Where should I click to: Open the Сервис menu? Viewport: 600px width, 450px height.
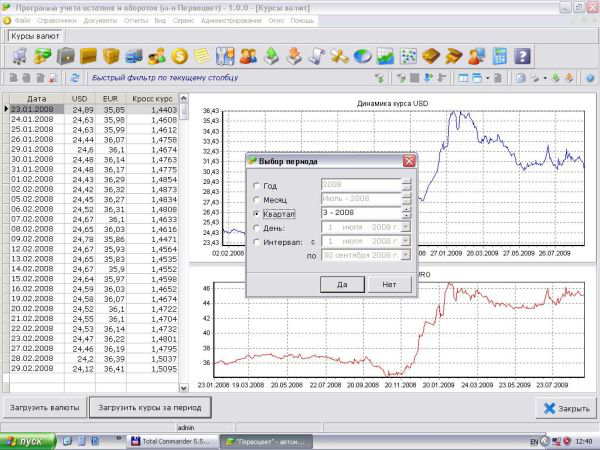(x=183, y=21)
